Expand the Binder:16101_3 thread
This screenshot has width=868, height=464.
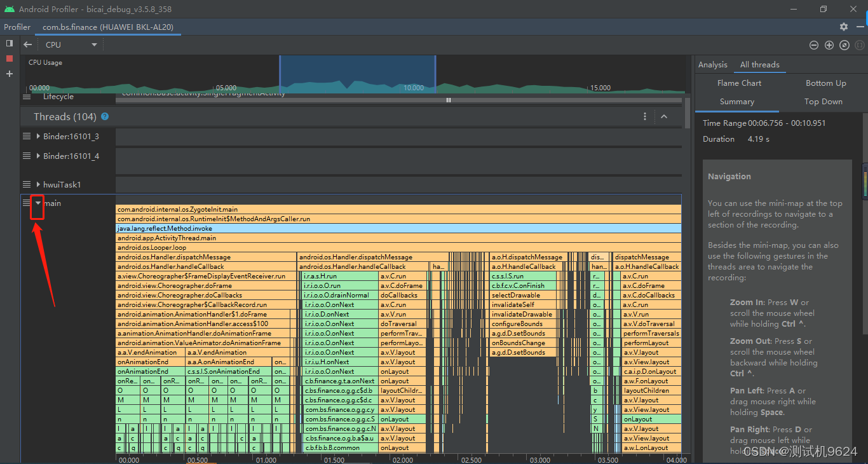(x=38, y=136)
